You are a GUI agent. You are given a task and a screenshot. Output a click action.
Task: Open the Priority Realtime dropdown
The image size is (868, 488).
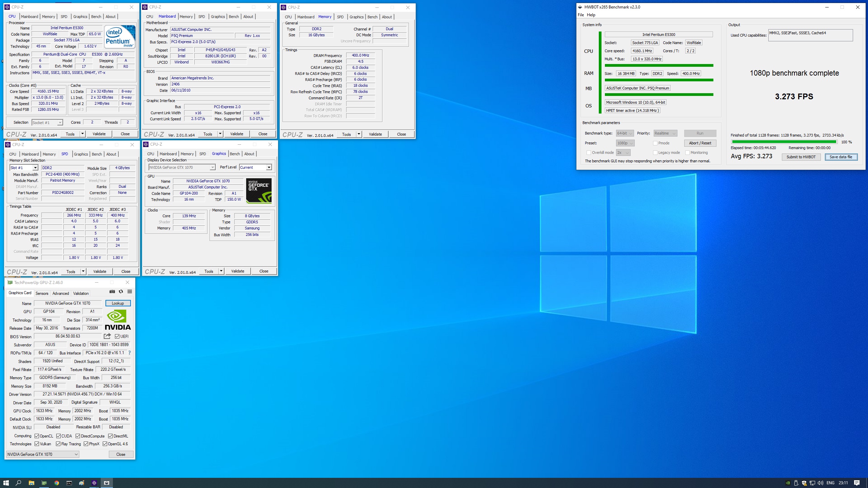click(x=665, y=133)
